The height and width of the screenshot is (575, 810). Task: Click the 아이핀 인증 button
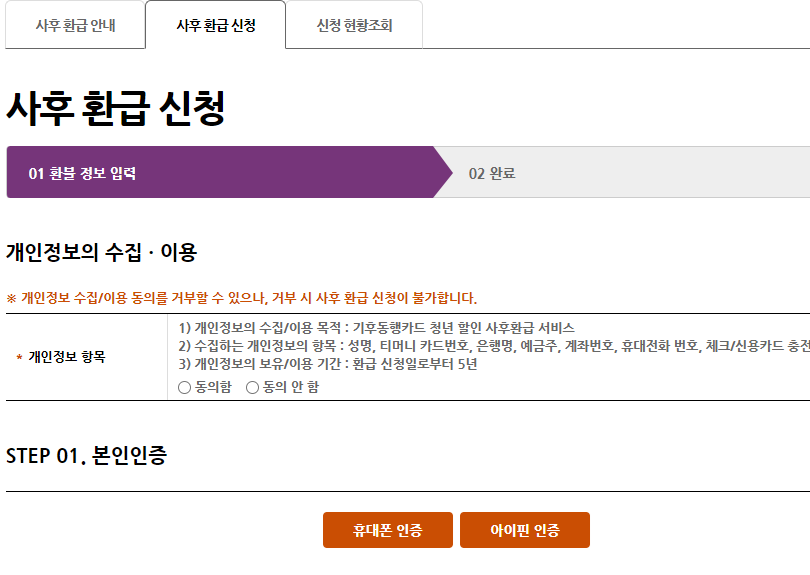pos(524,530)
